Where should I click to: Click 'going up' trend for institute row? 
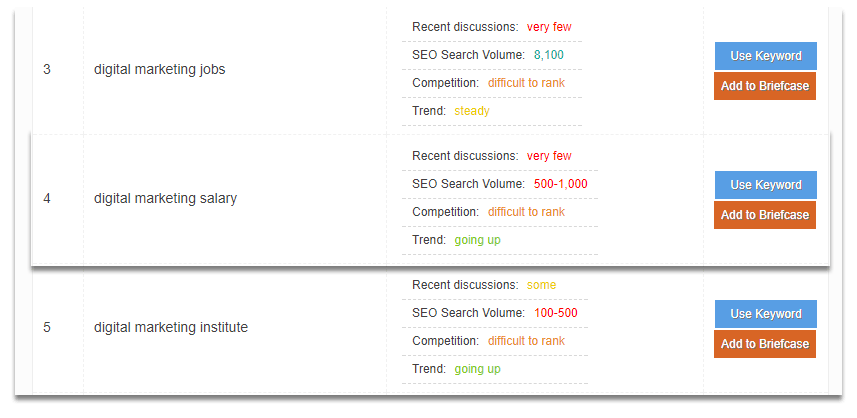[x=477, y=369]
